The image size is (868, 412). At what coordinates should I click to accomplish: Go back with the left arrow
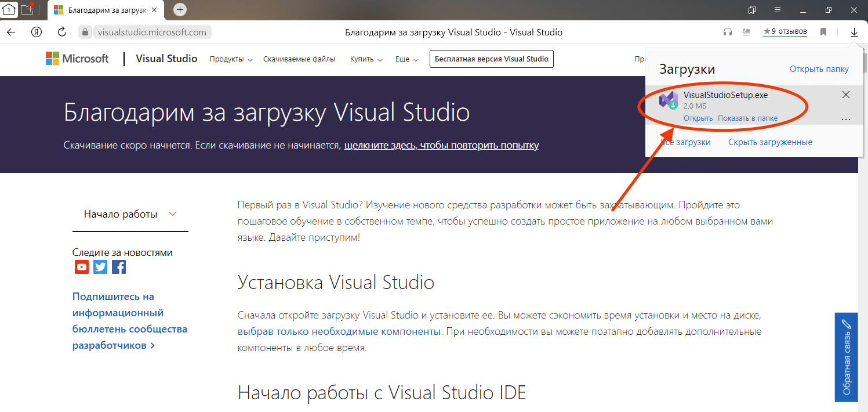[x=11, y=32]
